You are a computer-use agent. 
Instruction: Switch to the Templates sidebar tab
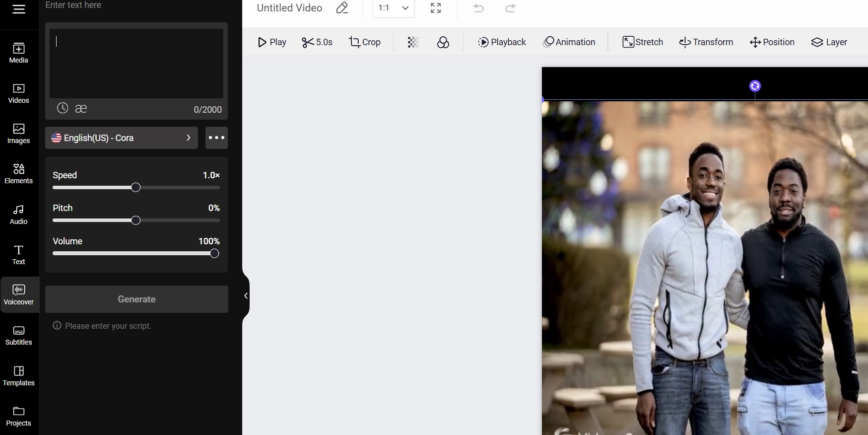click(x=19, y=376)
